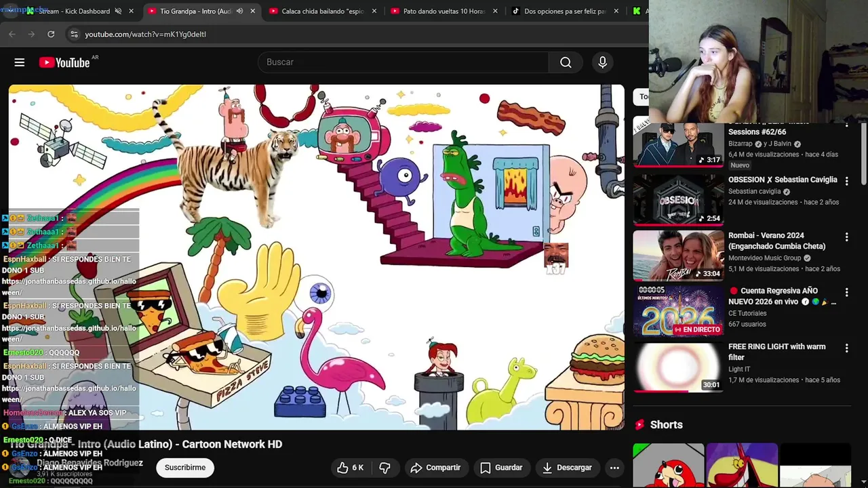
Task: Reload the page in the browser
Action: (51, 34)
